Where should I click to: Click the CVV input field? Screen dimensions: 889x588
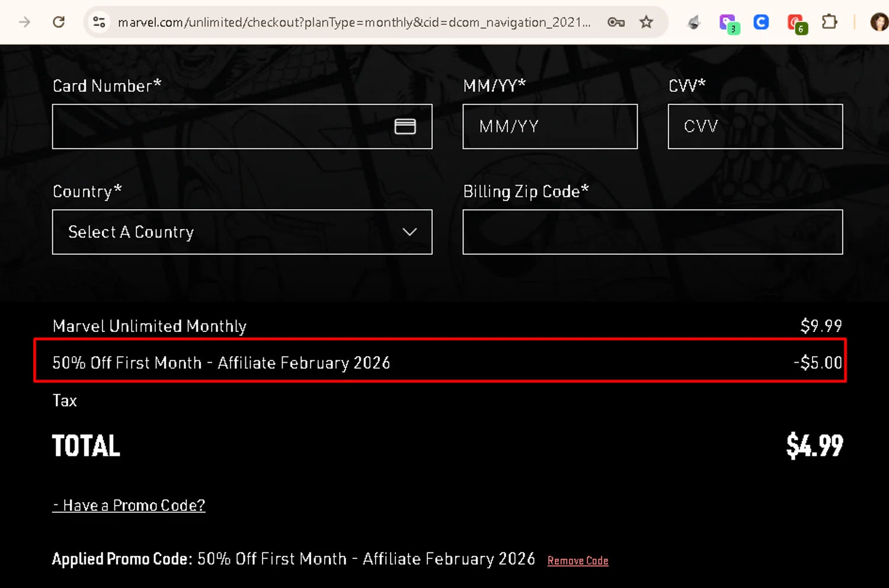[x=755, y=126]
